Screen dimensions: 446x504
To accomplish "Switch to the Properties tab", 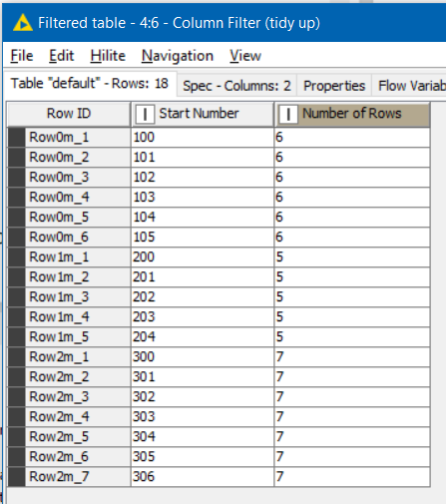I will tap(334, 86).
